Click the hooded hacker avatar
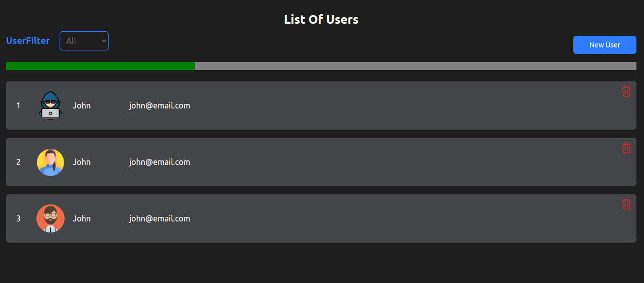 point(51,105)
